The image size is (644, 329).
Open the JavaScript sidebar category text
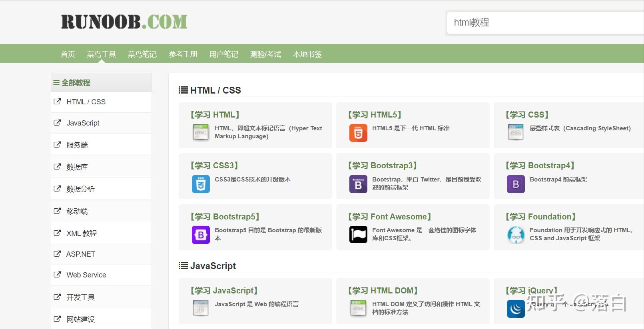[x=83, y=123]
